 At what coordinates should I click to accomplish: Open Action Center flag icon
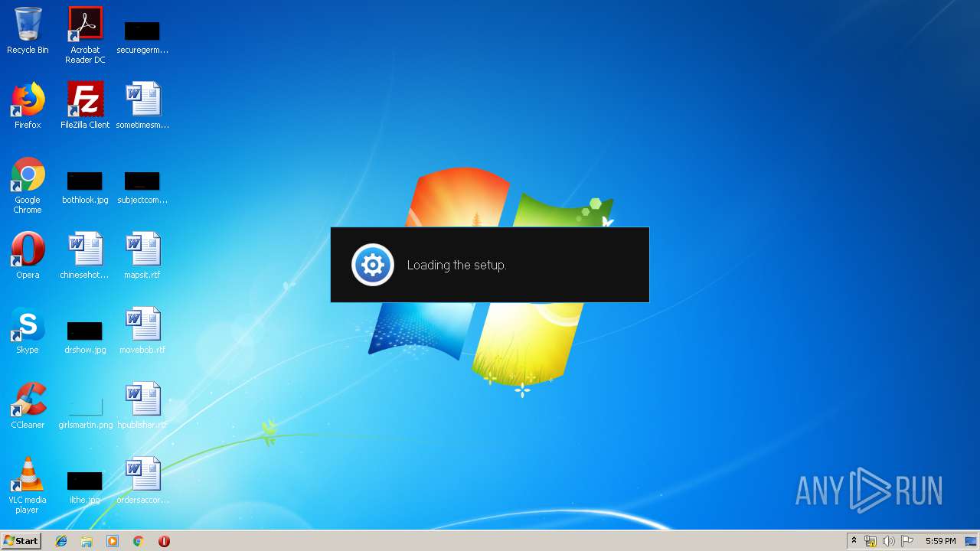pos(907,541)
